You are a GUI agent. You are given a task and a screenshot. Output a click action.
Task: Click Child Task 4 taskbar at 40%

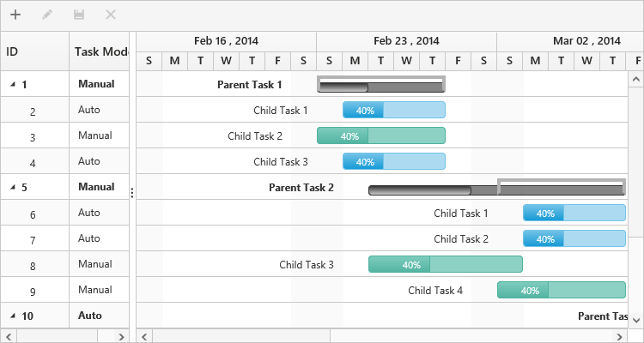(x=561, y=290)
